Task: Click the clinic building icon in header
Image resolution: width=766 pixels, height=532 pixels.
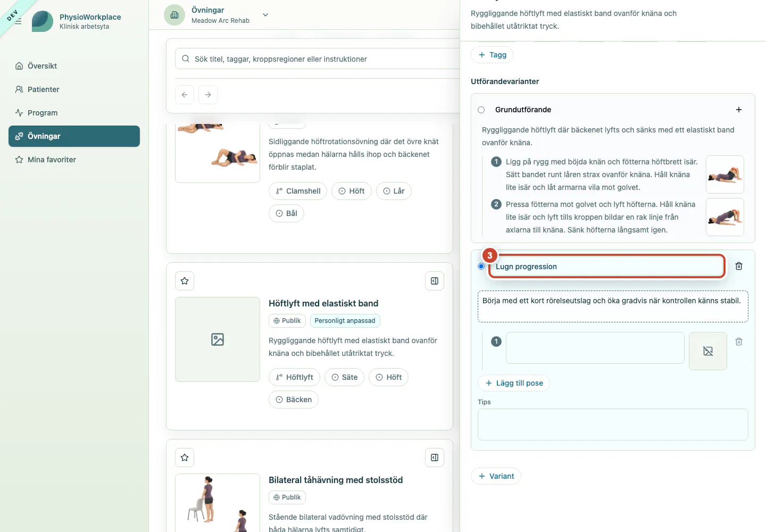Action: click(174, 15)
